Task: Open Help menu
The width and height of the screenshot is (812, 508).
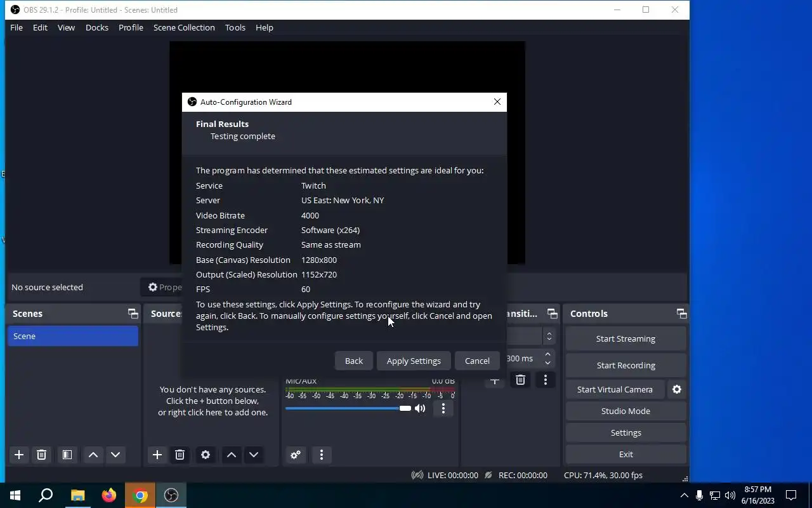Action: (x=265, y=27)
